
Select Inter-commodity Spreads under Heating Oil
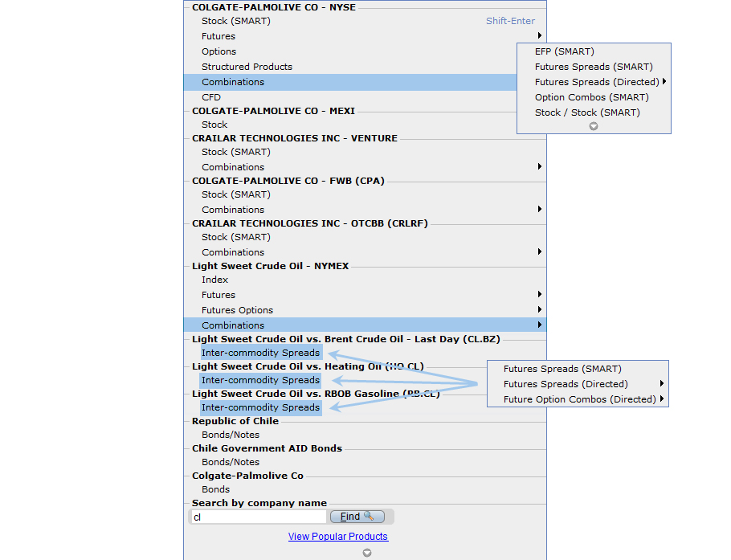pos(260,380)
